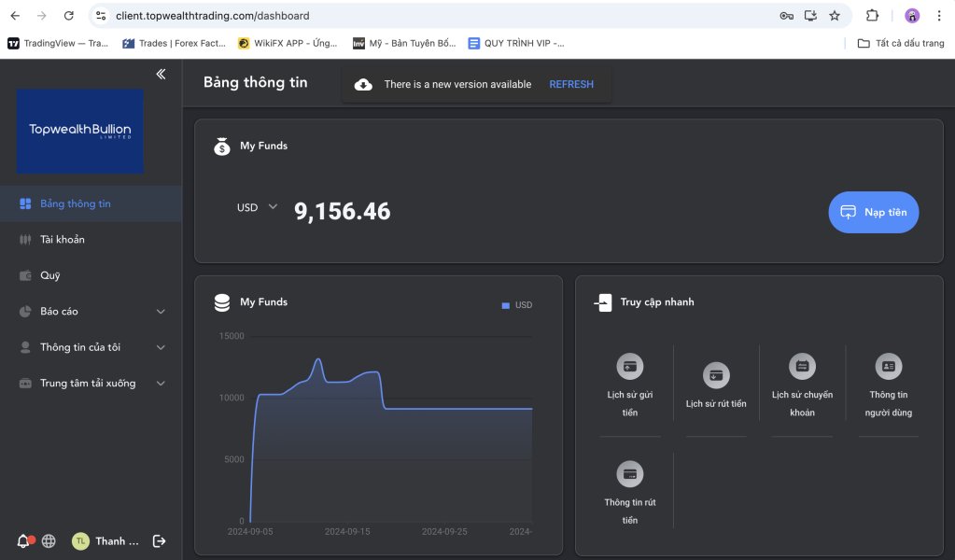Open Lịch sử chuyển khoản shortcut icon
The height and width of the screenshot is (560, 955).
802,366
